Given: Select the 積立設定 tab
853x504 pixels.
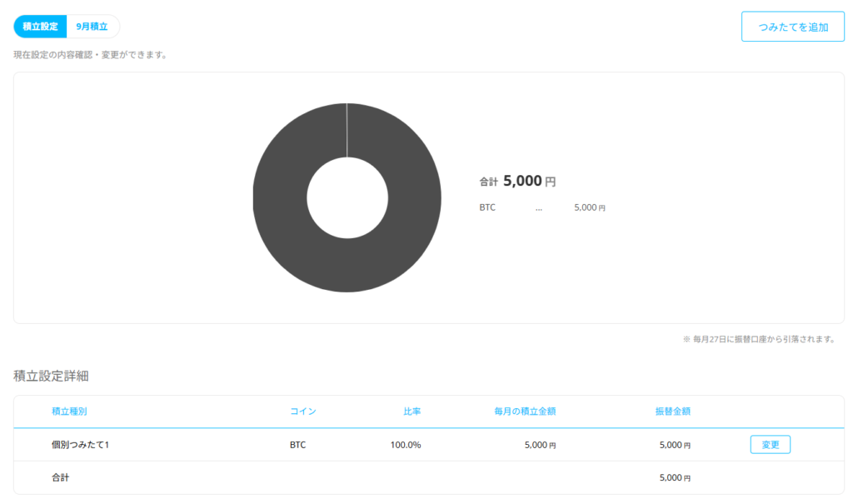Looking at the screenshot, I should [40, 27].
